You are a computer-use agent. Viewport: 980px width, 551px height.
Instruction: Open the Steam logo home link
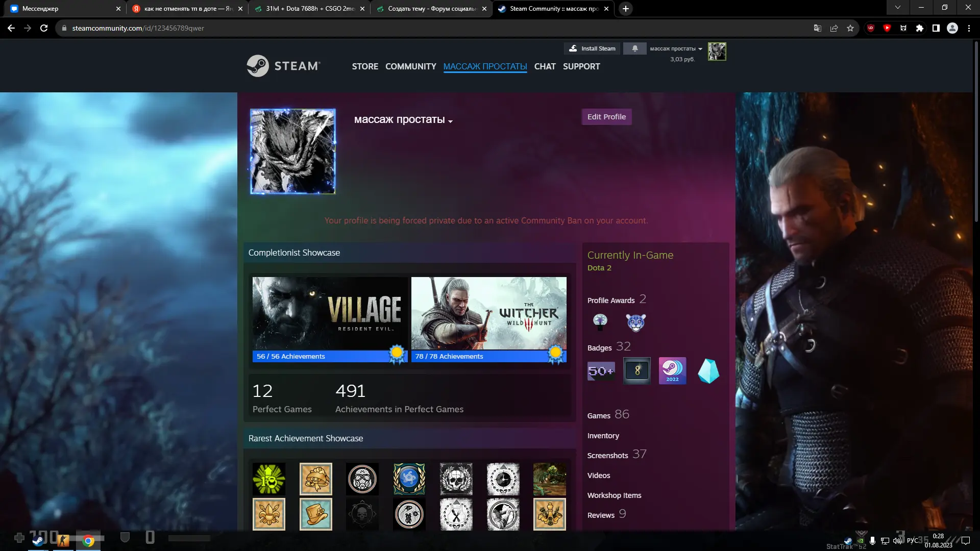284,66
